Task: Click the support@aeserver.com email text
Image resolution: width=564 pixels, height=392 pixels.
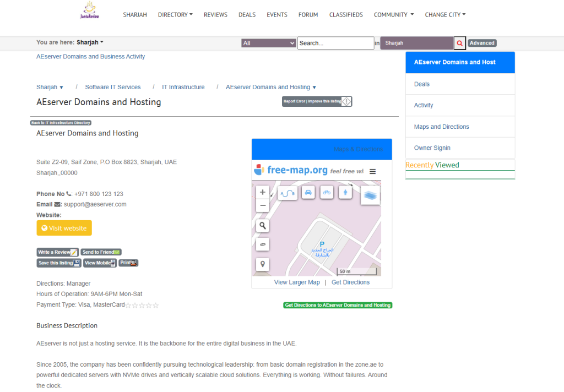Action: 95,204
